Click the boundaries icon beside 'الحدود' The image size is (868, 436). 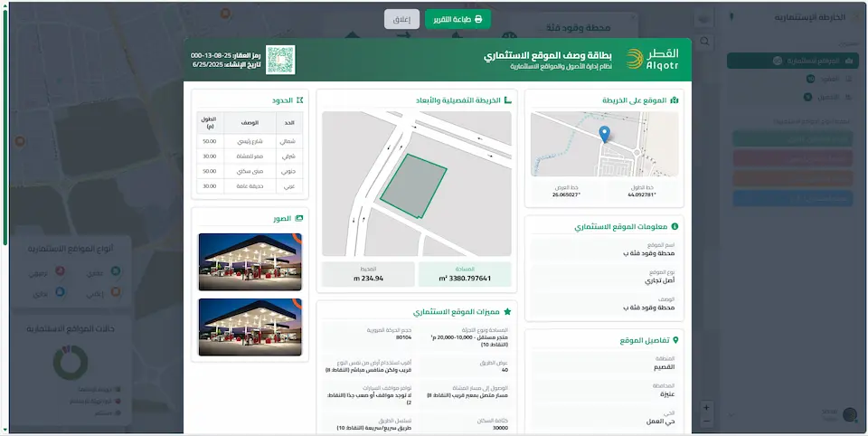(299, 100)
